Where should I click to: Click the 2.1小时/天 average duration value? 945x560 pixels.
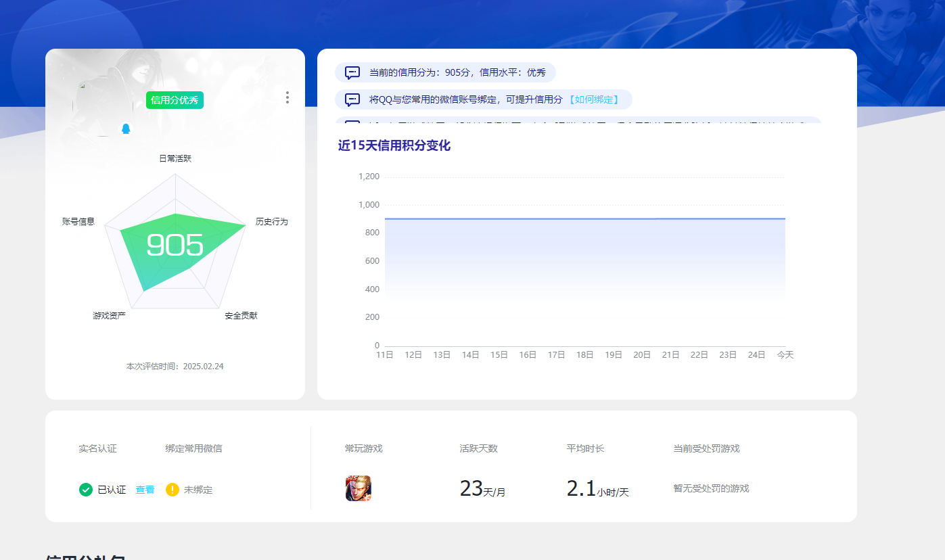click(598, 488)
